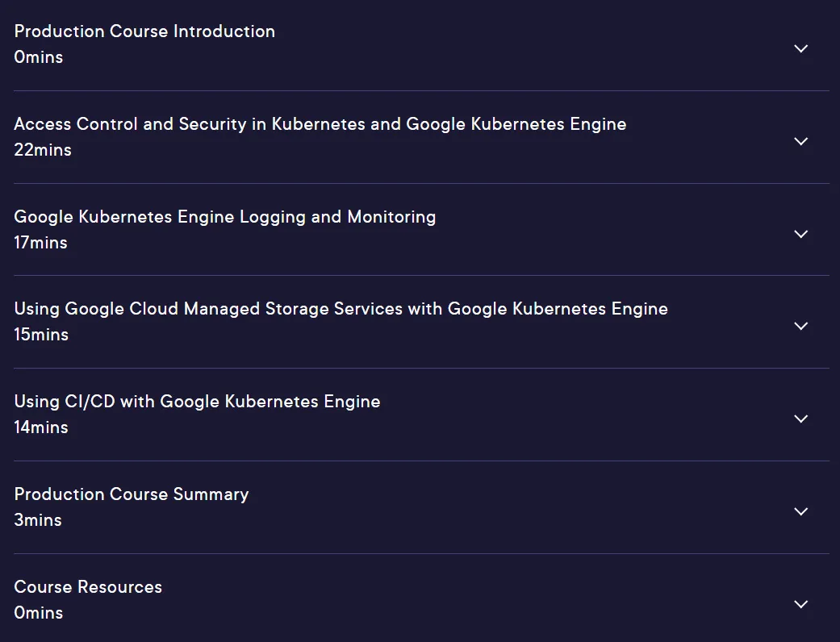
Task: Expand the Production Course Introduction chevron
Action: pyautogui.click(x=801, y=48)
